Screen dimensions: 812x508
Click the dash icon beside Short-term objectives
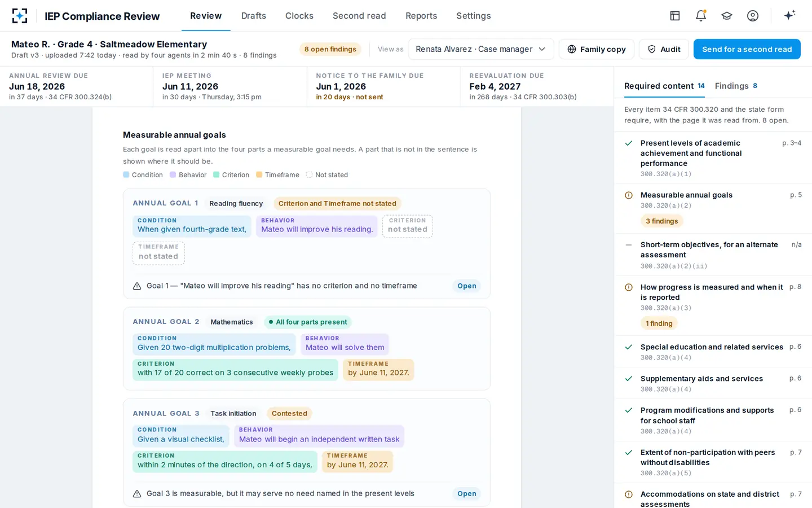[629, 245]
